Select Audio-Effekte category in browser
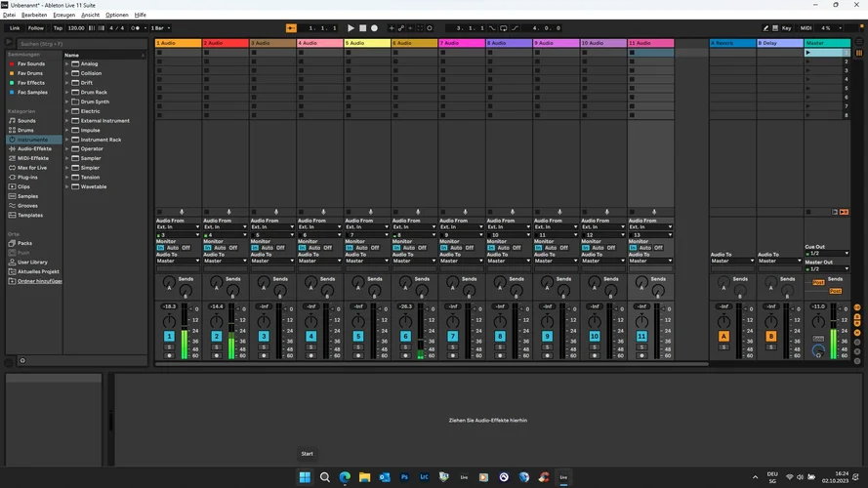 point(33,149)
